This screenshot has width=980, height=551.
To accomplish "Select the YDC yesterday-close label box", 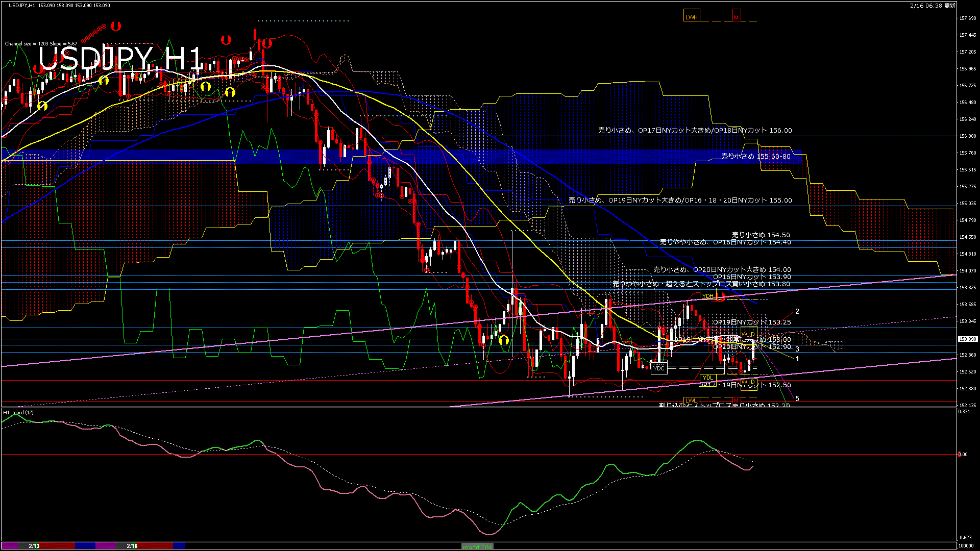I will (659, 368).
